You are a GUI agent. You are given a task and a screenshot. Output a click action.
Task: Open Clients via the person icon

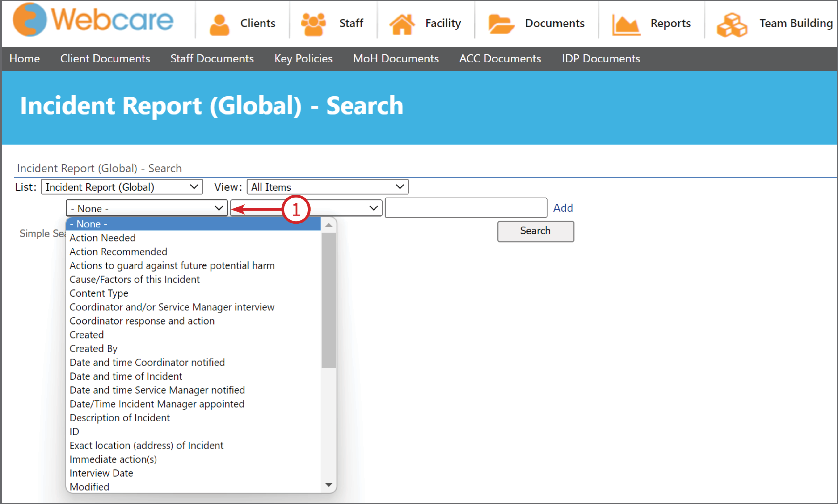point(220,25)
